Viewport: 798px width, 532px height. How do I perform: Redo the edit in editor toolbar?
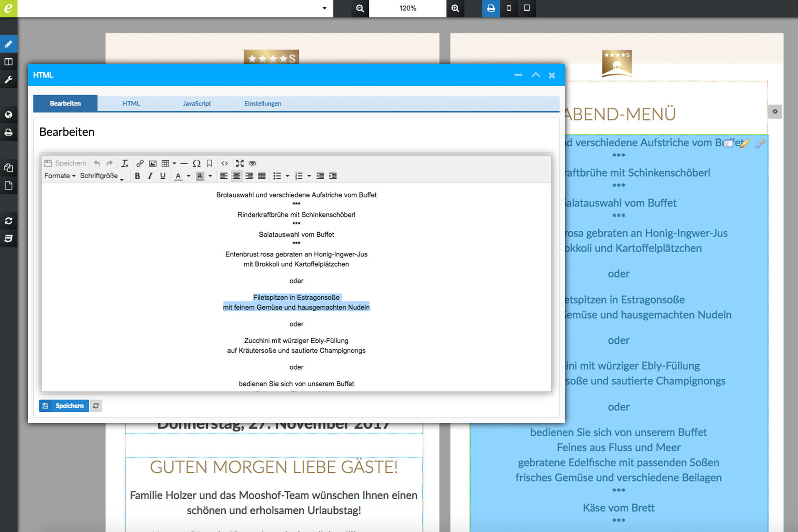109,163
